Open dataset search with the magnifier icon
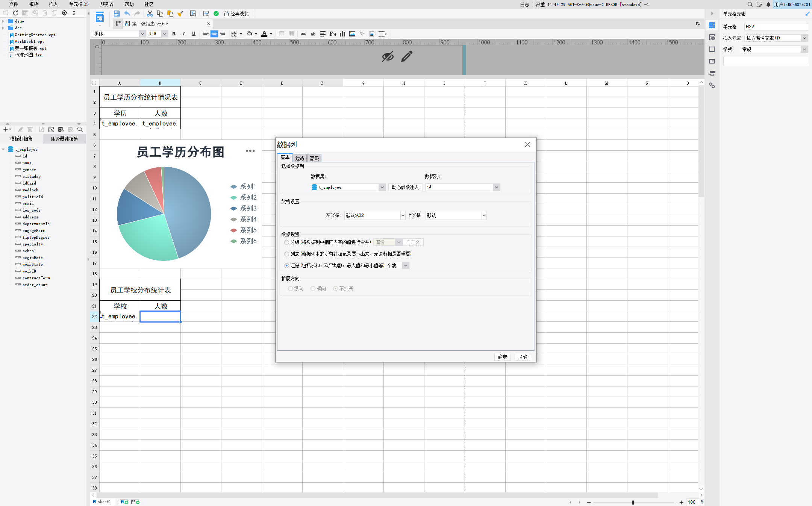The height and width of the screenshot is (506, 812). click(80, 129)
